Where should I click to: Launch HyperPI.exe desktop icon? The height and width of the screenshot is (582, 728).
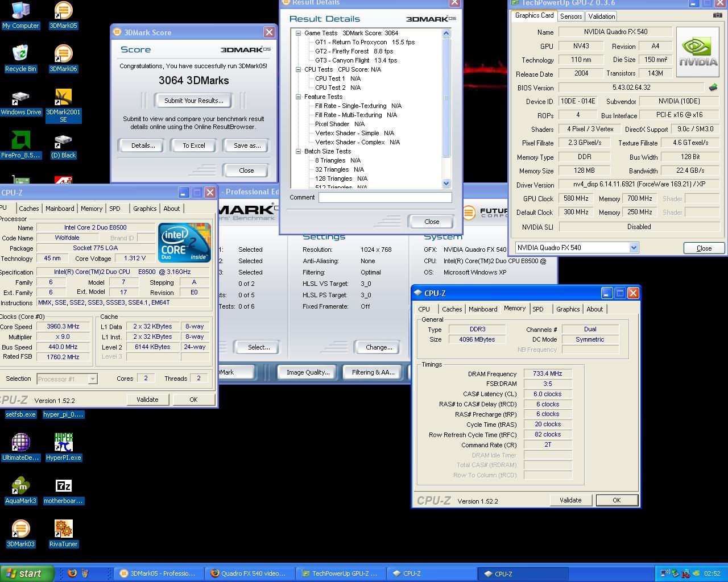pos(63,447)
